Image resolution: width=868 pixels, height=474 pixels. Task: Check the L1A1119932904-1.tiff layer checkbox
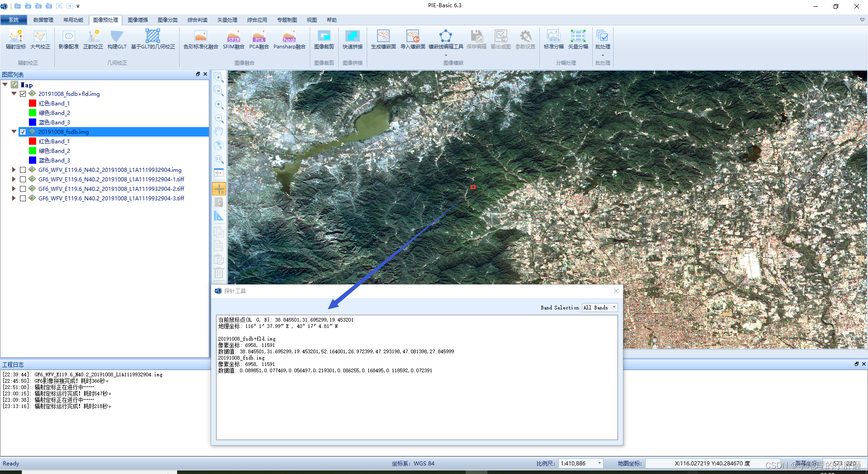point(23,179)
